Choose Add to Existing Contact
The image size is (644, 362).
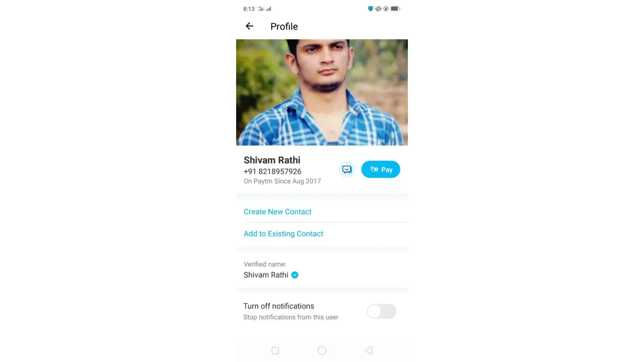283,234
